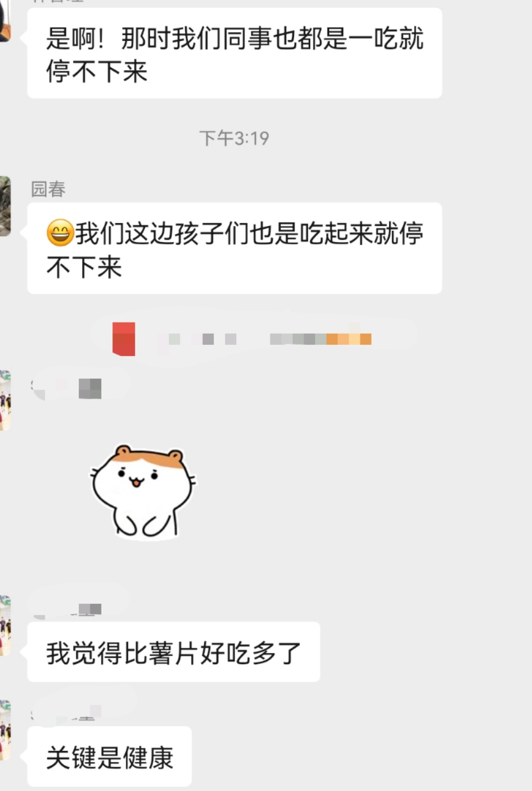Select 园春's message about 孩子们

tap(235, 249)
